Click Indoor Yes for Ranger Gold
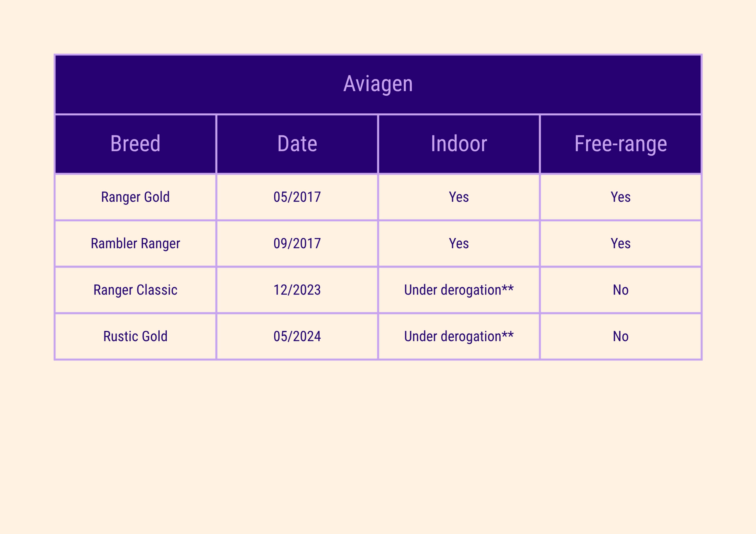 pyautogui.click(x=459, y=197)
